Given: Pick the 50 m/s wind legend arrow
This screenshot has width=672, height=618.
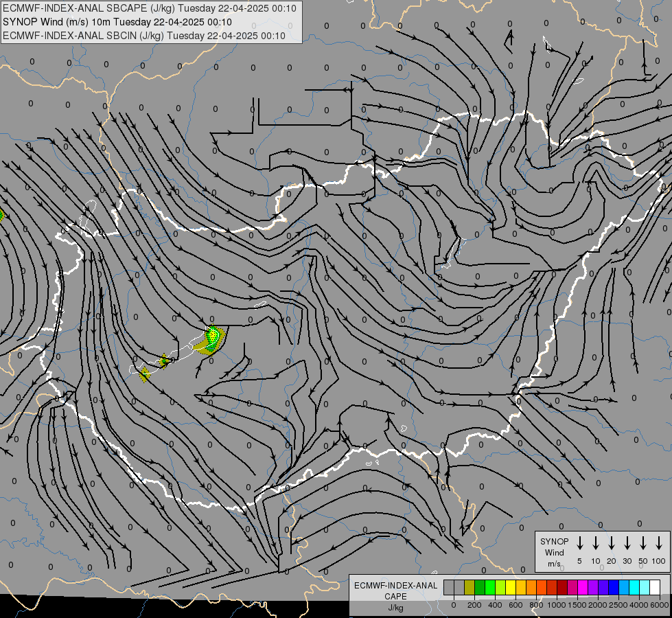Looking at the screenshot, I should click(x=643, y=543).
